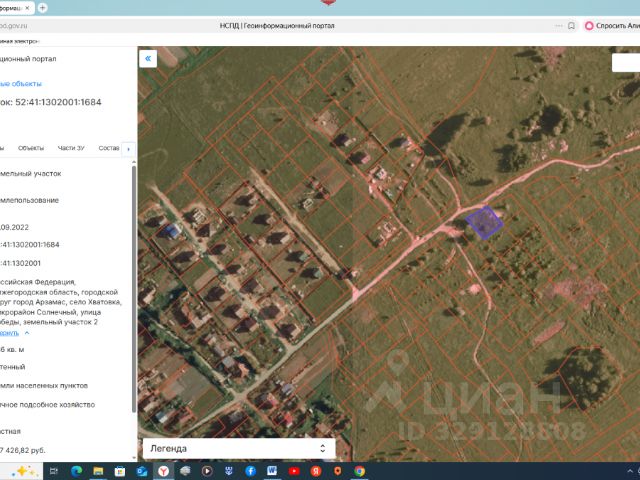Open the three-dot page menu
The width and height of the screenshot is (640, 480).
click(x=558, y=26)
